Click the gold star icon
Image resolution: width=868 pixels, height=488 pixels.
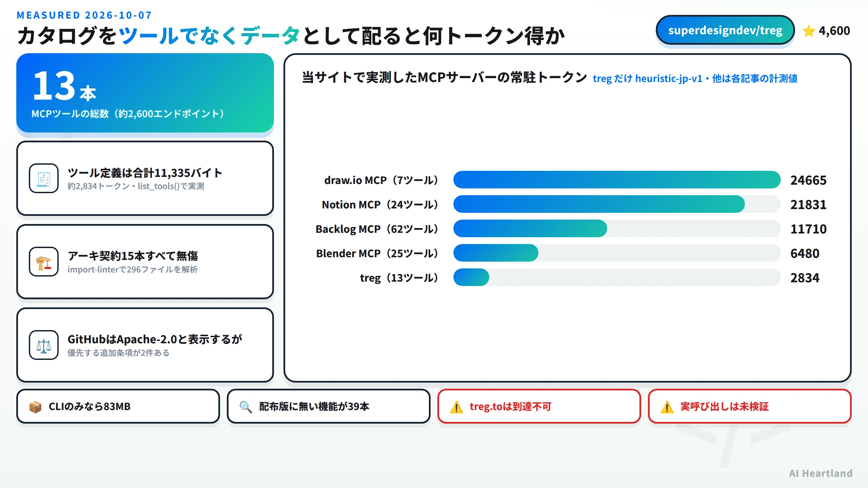point(809,31)
